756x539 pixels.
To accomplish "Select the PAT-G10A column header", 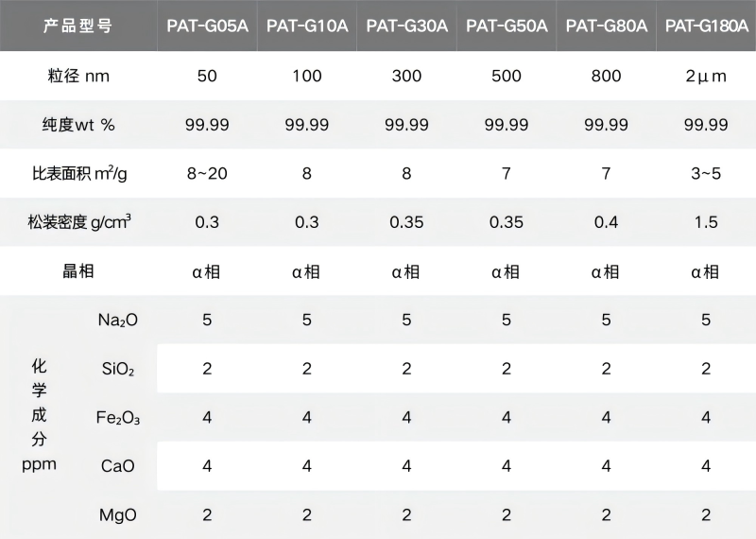I will point(307,26).
